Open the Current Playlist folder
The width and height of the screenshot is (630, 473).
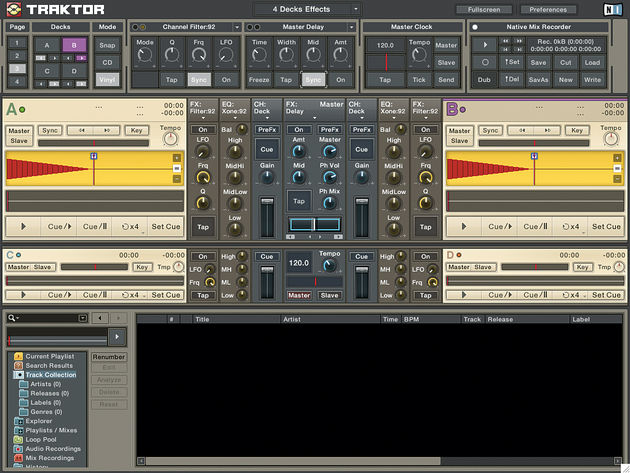[44, 356]
